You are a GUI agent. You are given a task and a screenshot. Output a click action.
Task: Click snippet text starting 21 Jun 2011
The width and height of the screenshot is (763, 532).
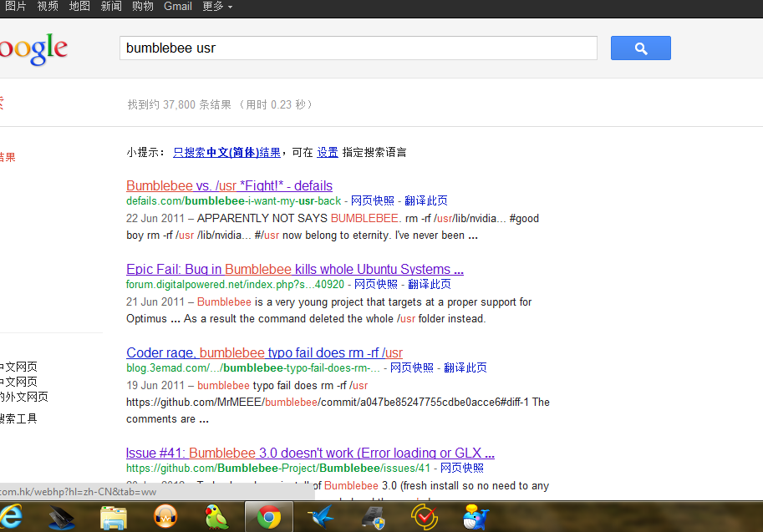coord(329,311)
